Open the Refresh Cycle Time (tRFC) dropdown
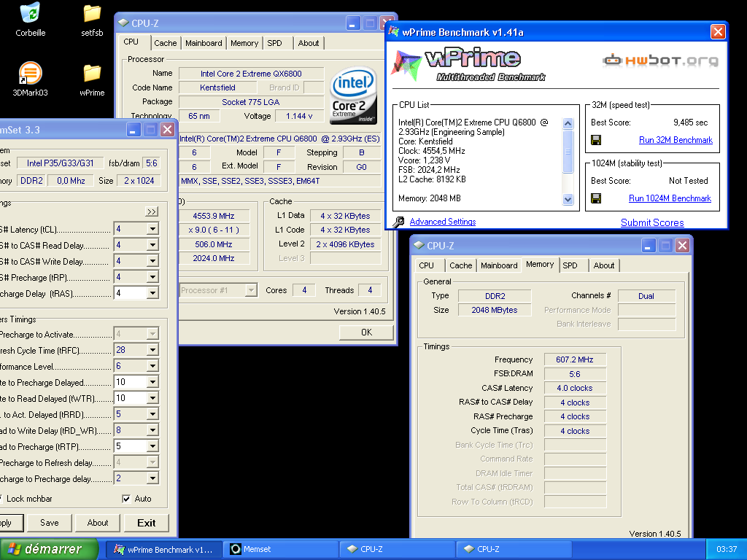Screen dimensions: 747x560 152,350
